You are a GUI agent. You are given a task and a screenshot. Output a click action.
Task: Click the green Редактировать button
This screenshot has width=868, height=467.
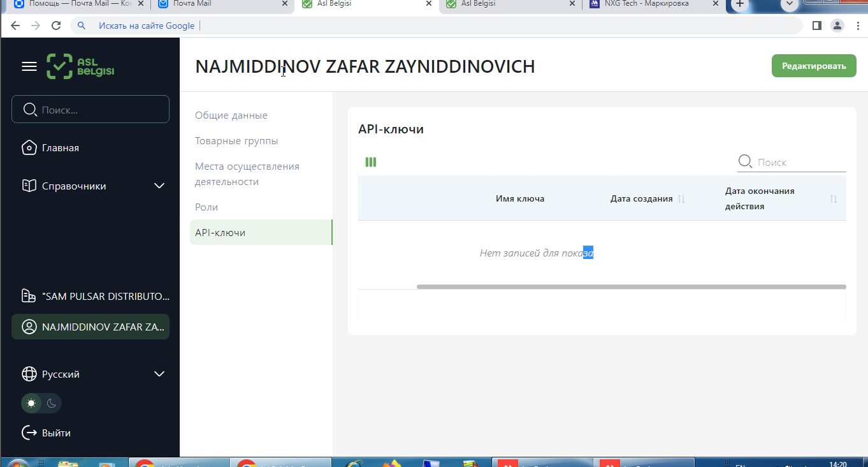[x=814, y=66]
